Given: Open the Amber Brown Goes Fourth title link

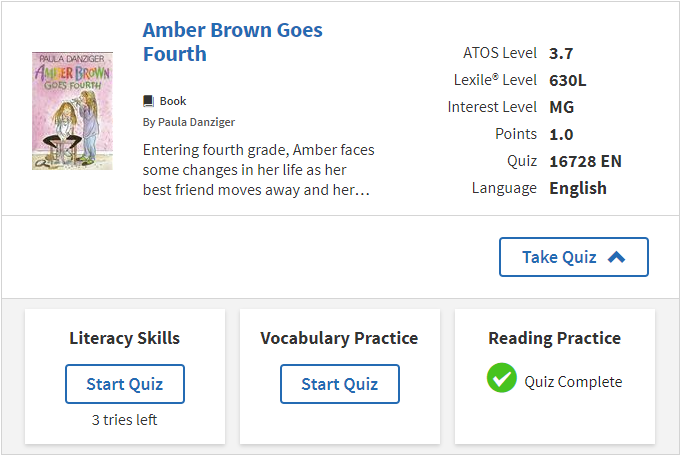Looking at the screenshot, I should pos(232,42).
